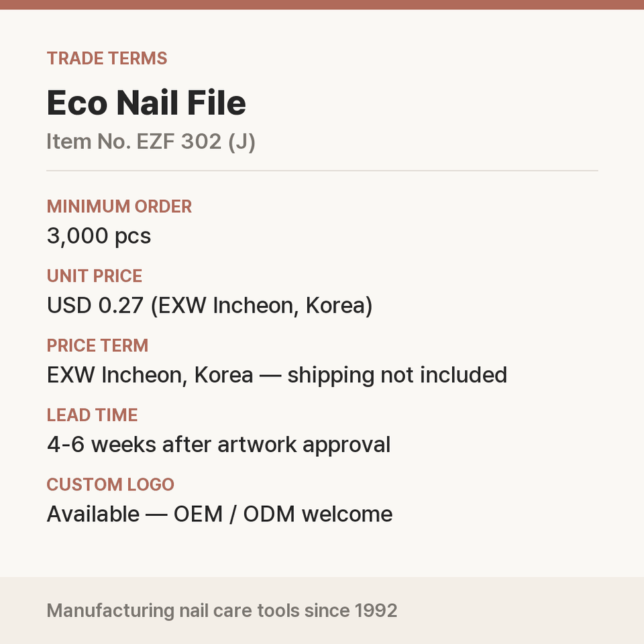
Task: Click the TRADE TERMS heading label
Action: (107, 58)
